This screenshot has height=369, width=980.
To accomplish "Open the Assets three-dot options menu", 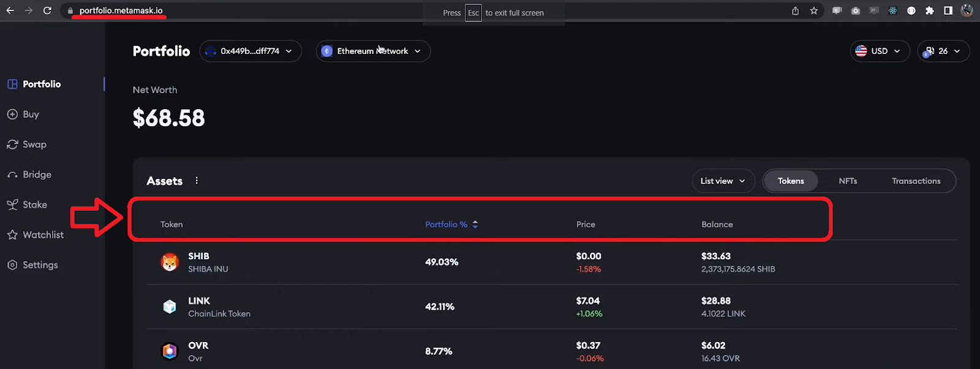I will (197, 180).
